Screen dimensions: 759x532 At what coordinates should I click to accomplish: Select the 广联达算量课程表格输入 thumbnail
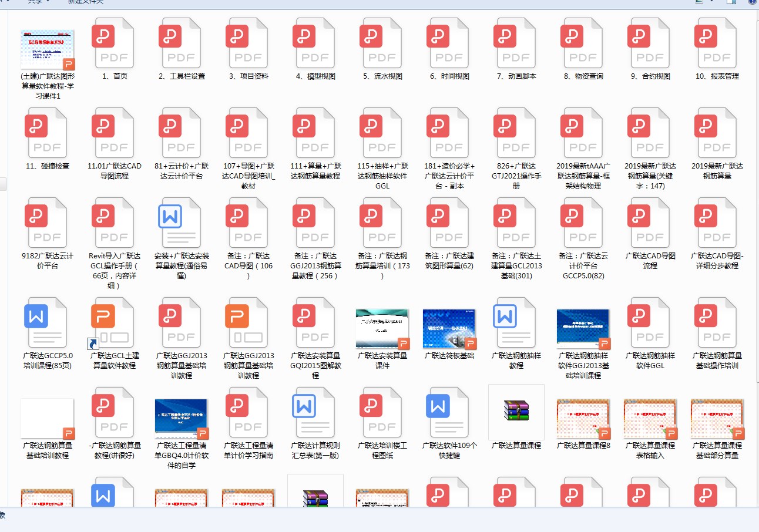(650, 419)
